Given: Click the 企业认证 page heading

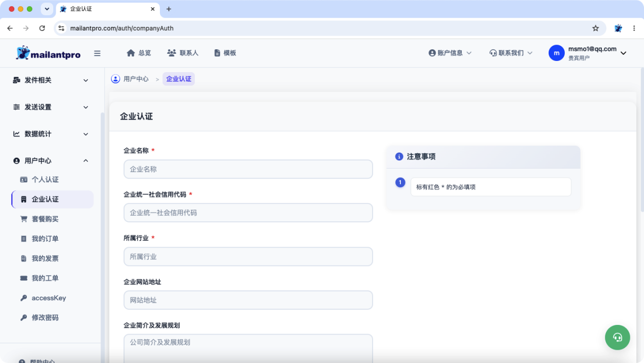Looking at the screenshot, I should (x=137, y=116).
